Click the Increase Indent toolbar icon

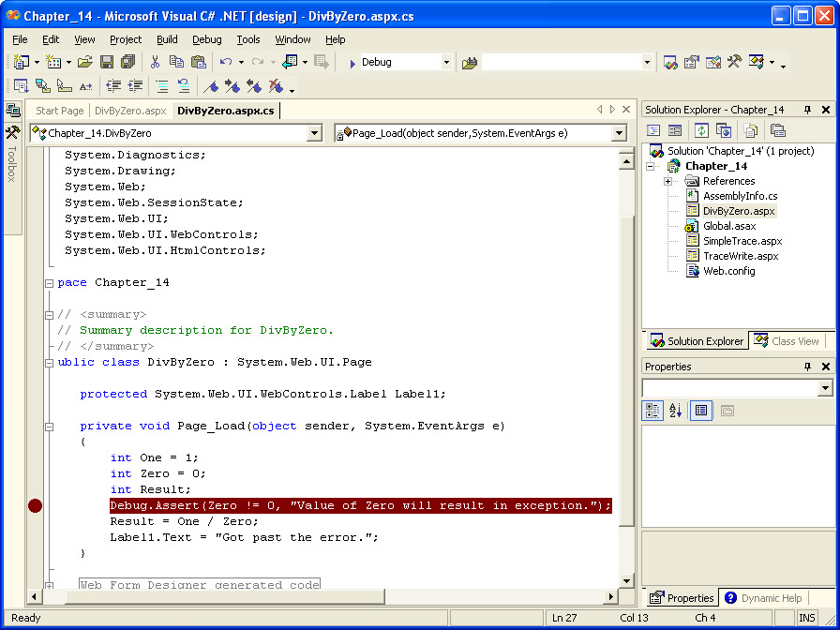pyautogui.click(x=136, y=86)
